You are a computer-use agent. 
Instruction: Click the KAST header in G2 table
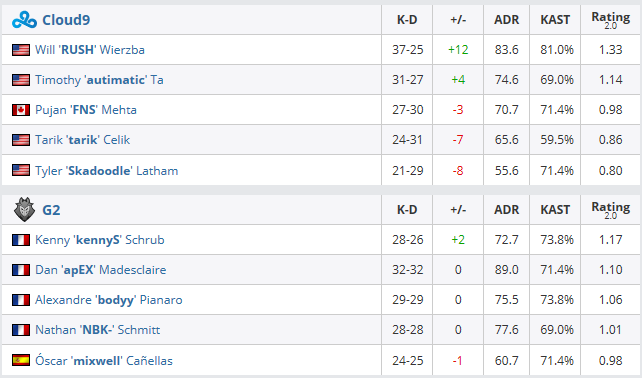pos(555,210)
